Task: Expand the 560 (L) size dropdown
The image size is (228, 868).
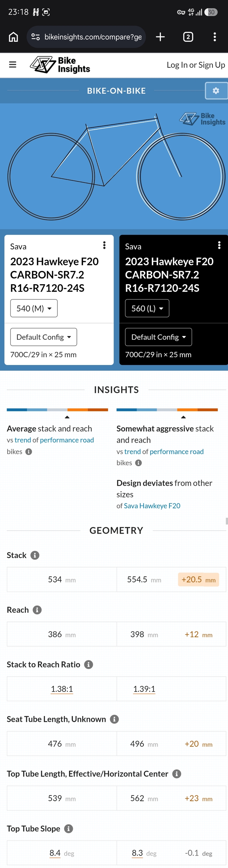Action: [x=147, y=308]
